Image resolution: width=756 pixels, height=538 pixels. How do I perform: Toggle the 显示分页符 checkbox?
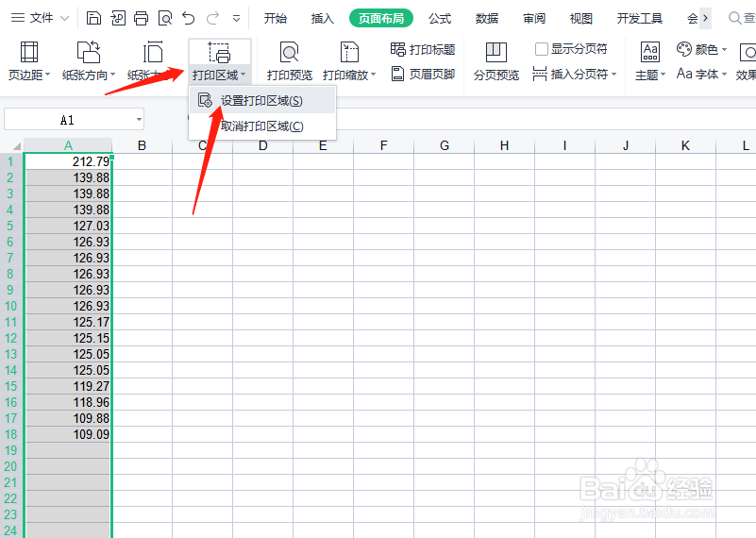pos(542,49)
